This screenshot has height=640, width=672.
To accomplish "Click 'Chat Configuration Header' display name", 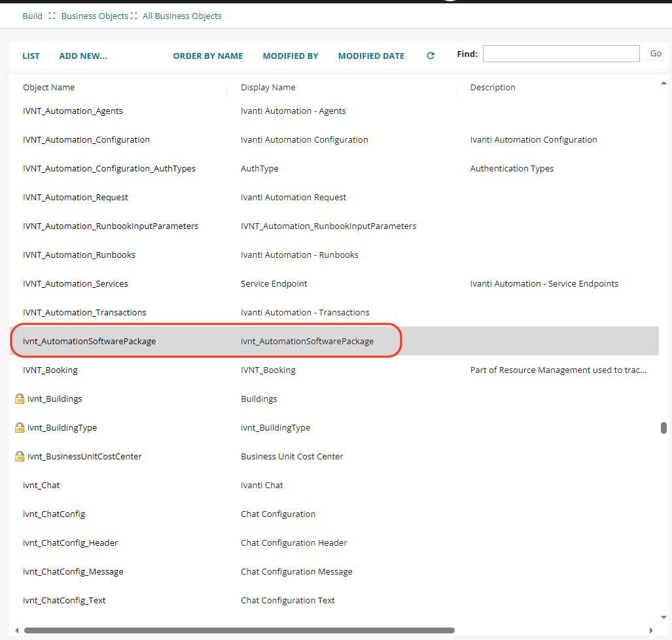I will click(x=294, y=542).
